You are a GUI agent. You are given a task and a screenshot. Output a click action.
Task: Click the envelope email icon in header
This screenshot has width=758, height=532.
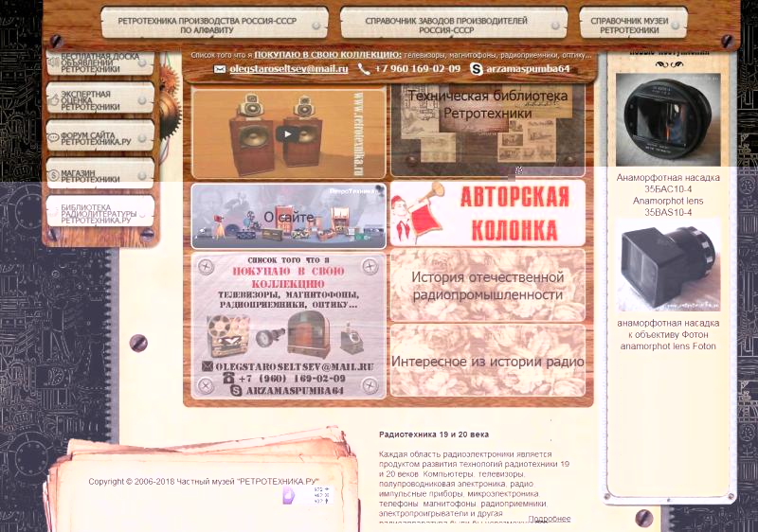[x=220, y=69]
